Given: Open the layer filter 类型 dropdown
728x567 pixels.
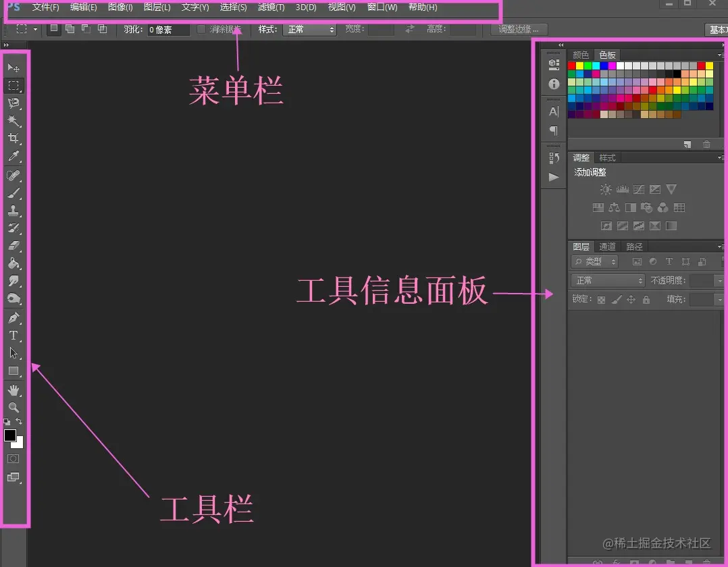Looking at the screenshot, I should click(595, 262).
